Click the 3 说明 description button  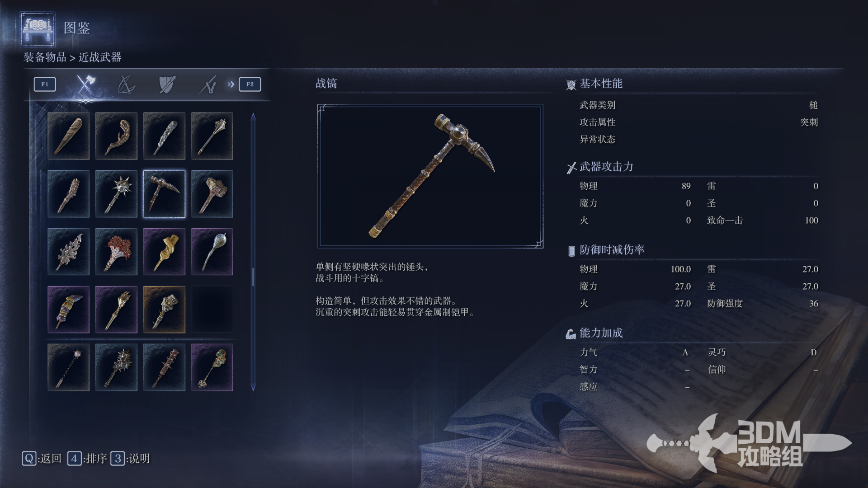click(131, 459)
